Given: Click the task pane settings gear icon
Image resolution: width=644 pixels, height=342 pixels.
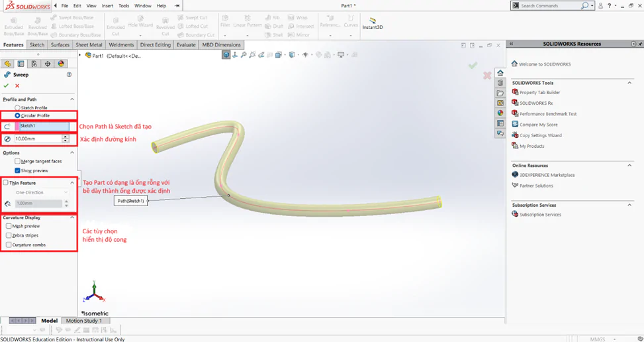Looking at the screenshot, I should coord(633,44).
